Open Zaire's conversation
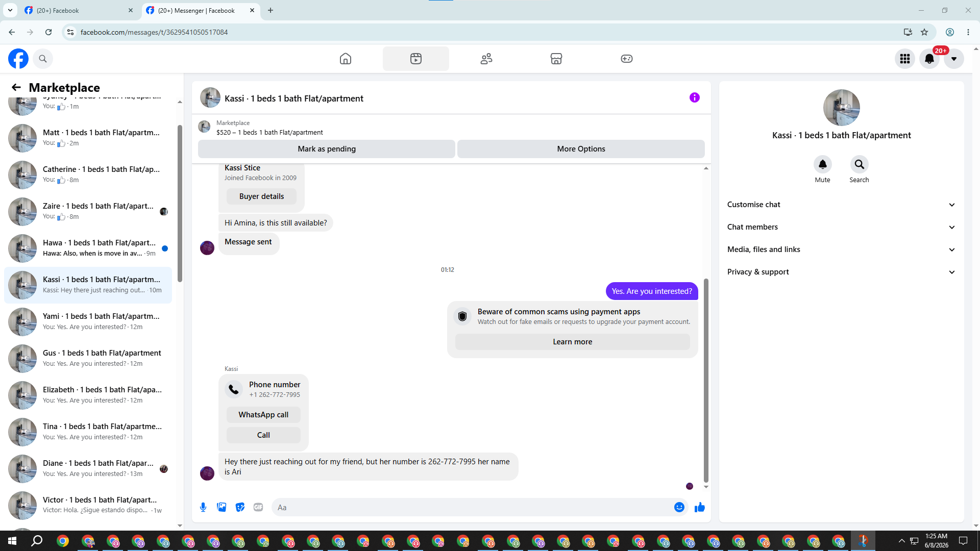The height and width of the screenshot is (551, 980). [88, 211]
